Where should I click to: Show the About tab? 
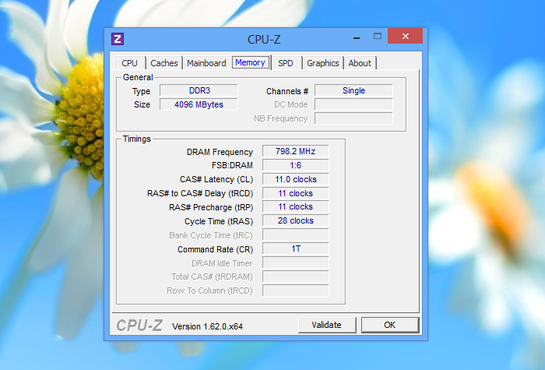(x=360, y=63)
